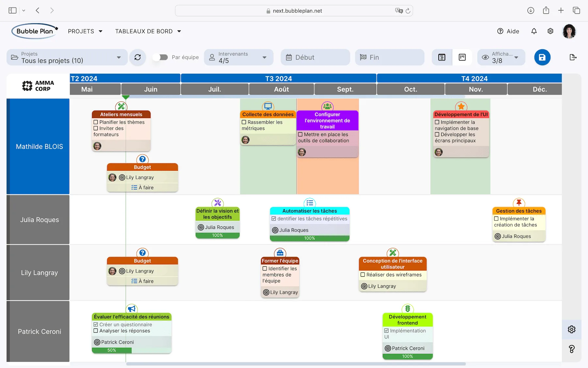Click the 100% progress bar on Développement frontend

(x=408, y=356)
